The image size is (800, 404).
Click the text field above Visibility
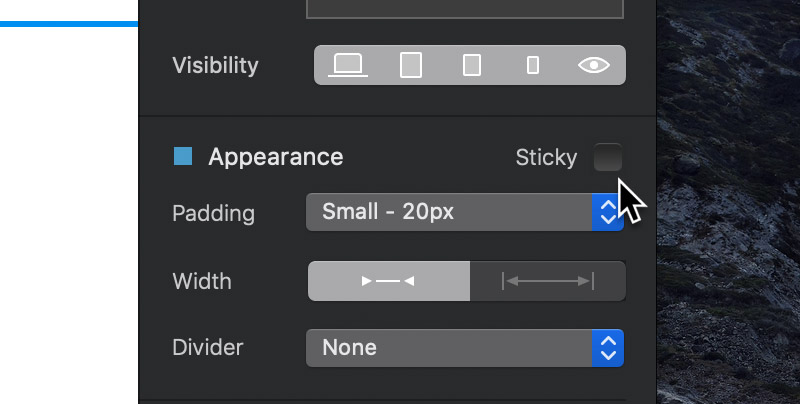click(465, 9)
